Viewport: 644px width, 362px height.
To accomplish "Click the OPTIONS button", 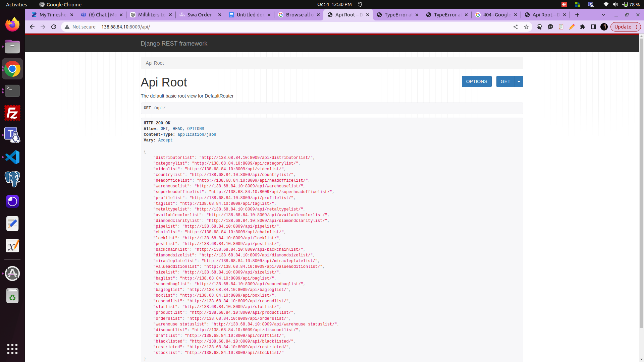I will coord(476,81).
